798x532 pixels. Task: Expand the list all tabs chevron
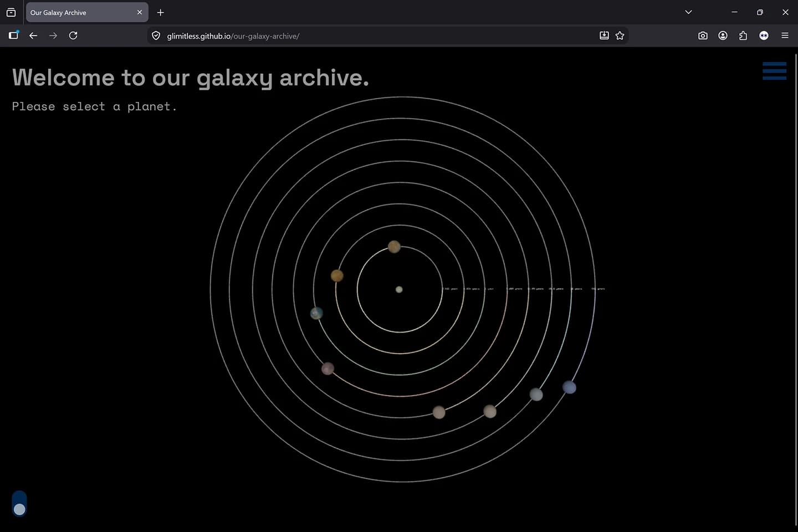pyautogui.click(x=688, y=12)
